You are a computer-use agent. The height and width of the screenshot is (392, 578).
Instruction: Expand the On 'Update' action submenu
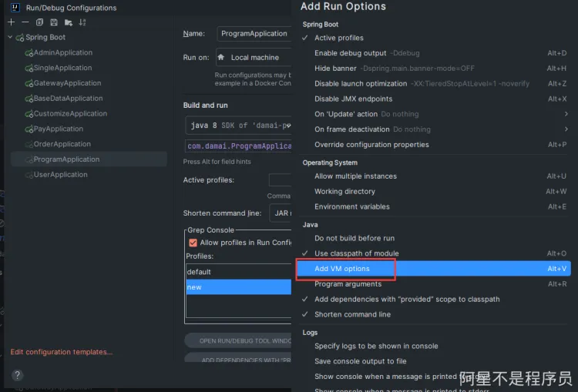566,114
